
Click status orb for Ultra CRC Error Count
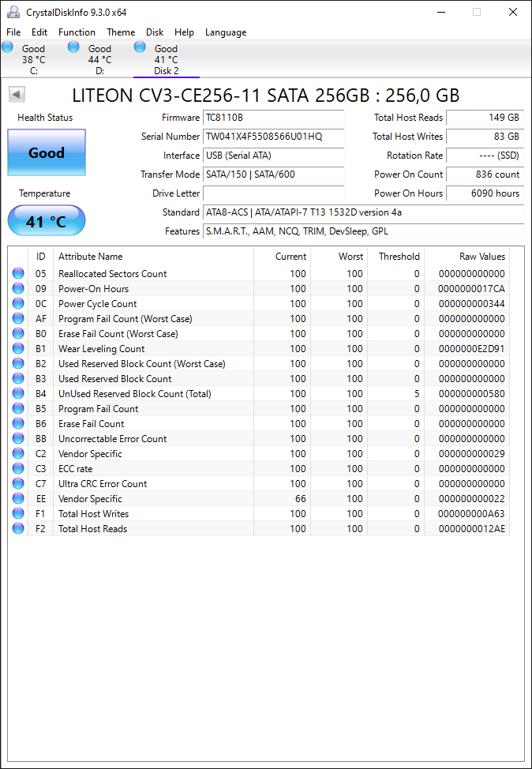tap(18, 483)
